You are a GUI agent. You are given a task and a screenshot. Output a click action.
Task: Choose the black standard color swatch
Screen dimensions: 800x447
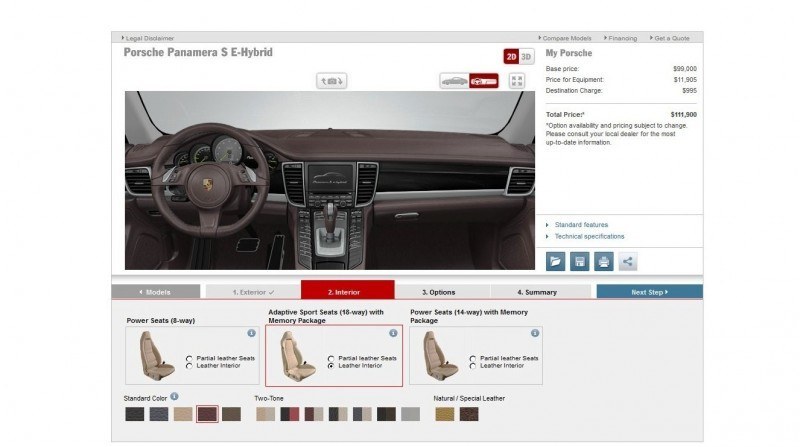pyautogui.click(x=135, y=414)
